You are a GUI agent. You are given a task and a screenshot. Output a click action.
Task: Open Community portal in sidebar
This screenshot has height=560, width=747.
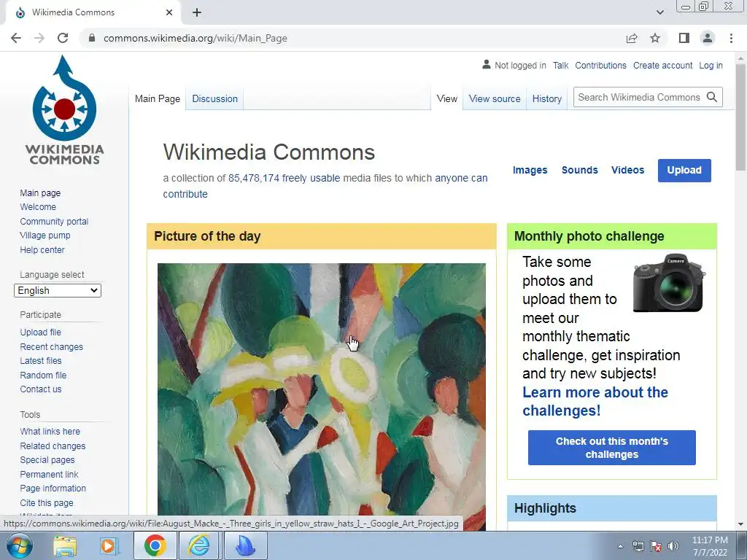(x=54, y=222)
